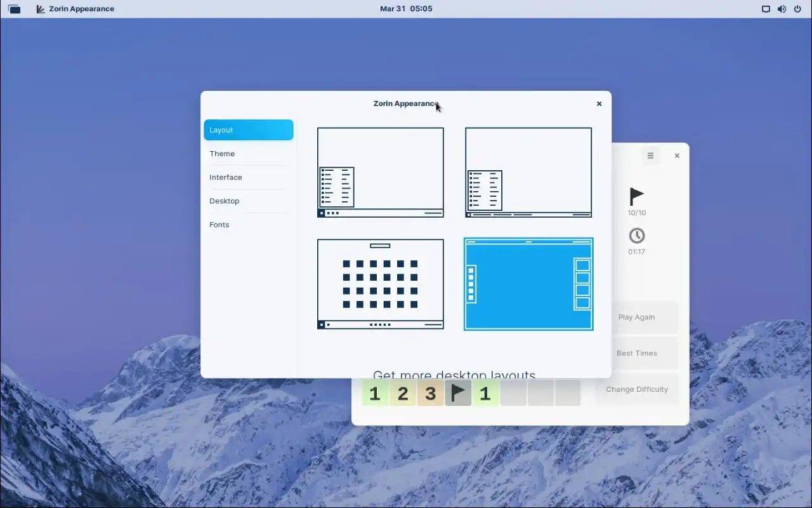Open the Zorin Appearance app menu in top bar
This screenshot has width=812, height=508.
pos(75,9)
